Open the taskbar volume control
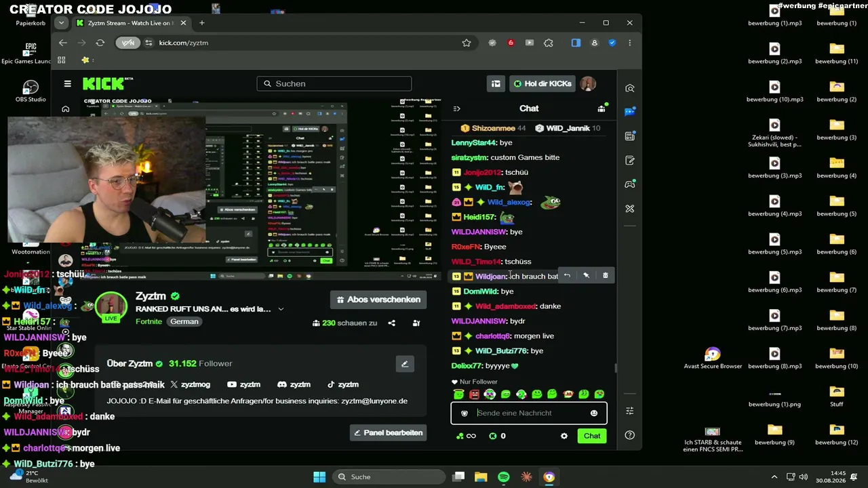The height and width of the screenshot is (488, 868). coord(804,477)
